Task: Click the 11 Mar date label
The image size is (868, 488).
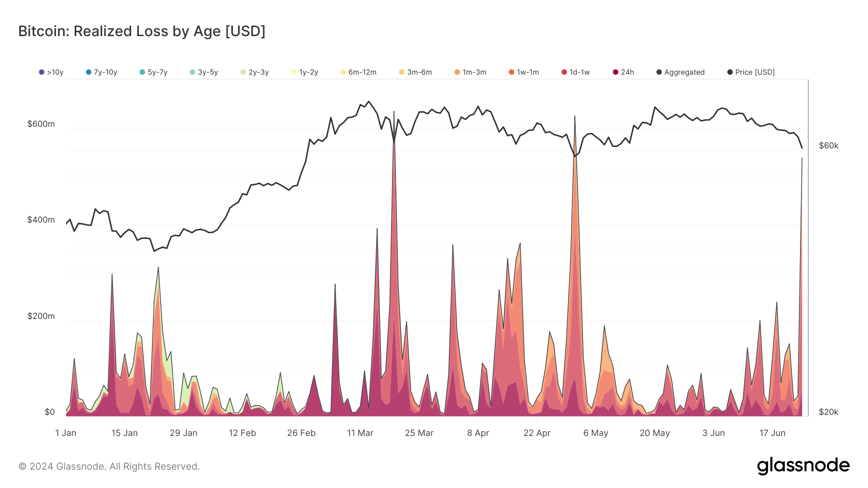Action: [360, 433]
